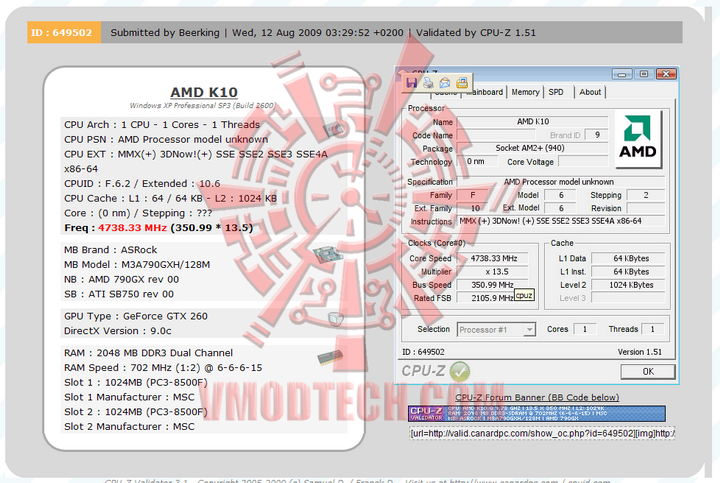Minimize the CPU-Z window
The height and width of the screenshot is (483, 720).
[622, 74]
